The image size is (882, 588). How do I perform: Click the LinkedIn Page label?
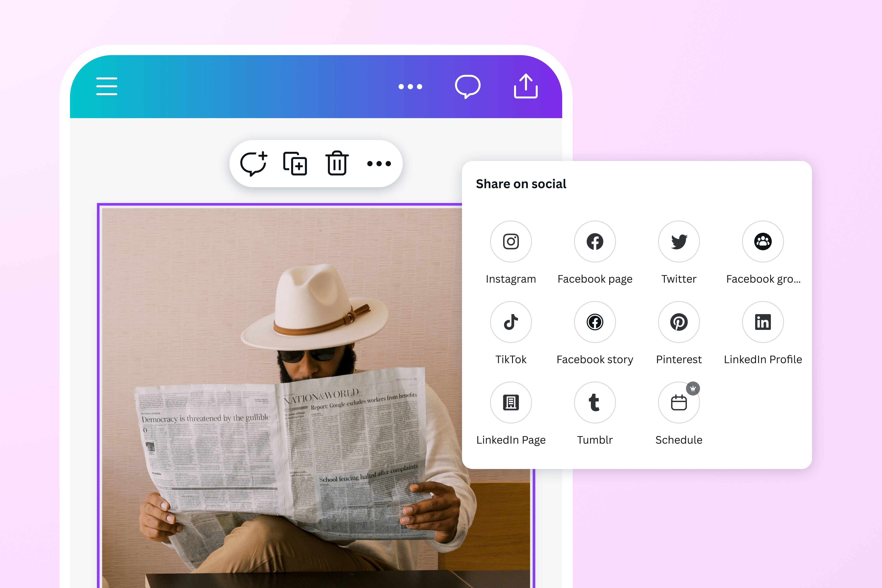point(511,440)
